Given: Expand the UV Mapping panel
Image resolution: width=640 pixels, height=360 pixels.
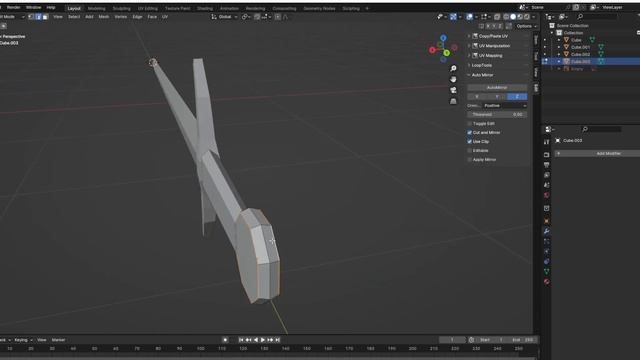Looking at the screenshot, I should tap(497, 56).
